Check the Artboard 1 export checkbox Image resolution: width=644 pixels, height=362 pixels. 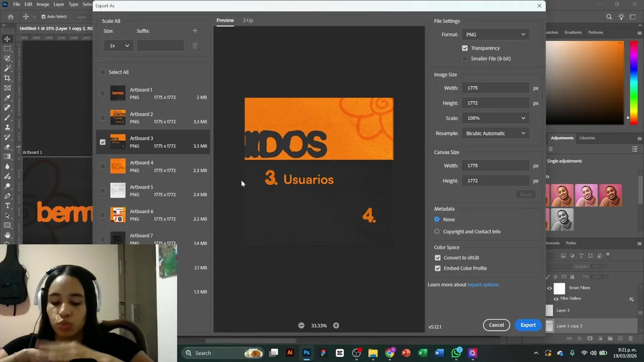pos(103,93)
